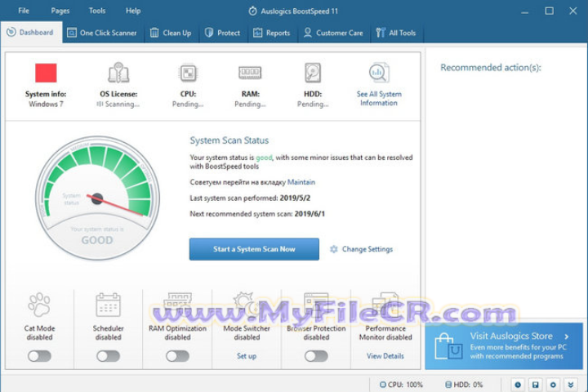Viewport: 588px width, 392px height.
Task: Click the Customer Care person icon
Action: click(308, 33)
